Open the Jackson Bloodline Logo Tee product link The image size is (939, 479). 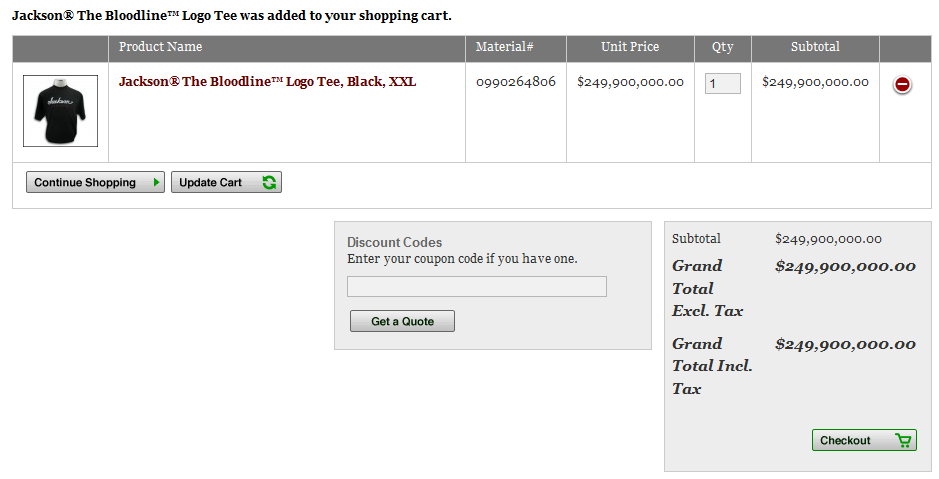click(x=267, y=82)
